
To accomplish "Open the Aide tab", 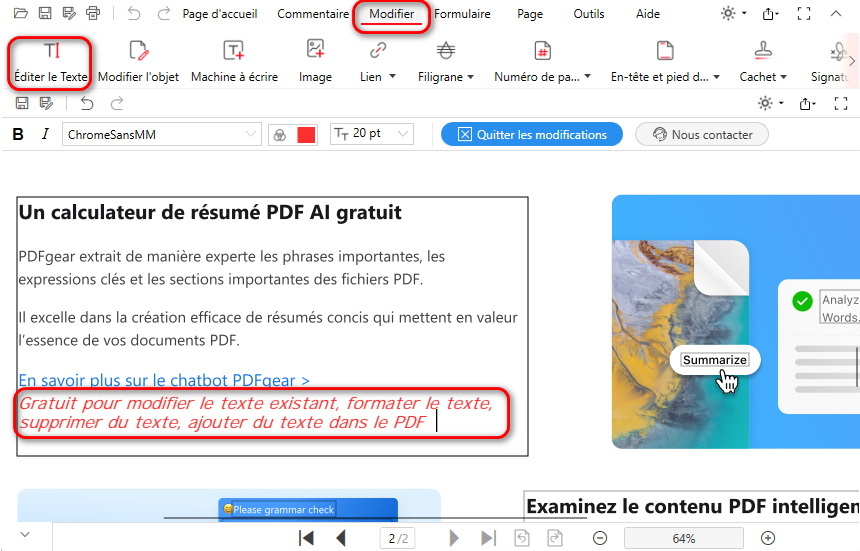I will 648,14.
